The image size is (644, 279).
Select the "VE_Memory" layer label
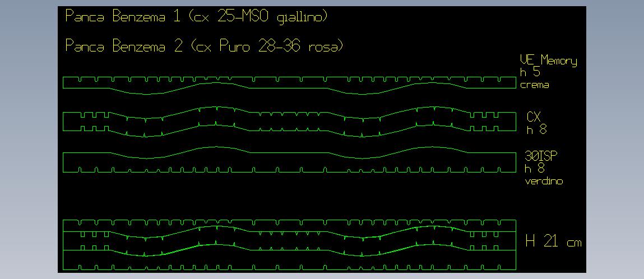pyautogui.click(x=548, y=61)
